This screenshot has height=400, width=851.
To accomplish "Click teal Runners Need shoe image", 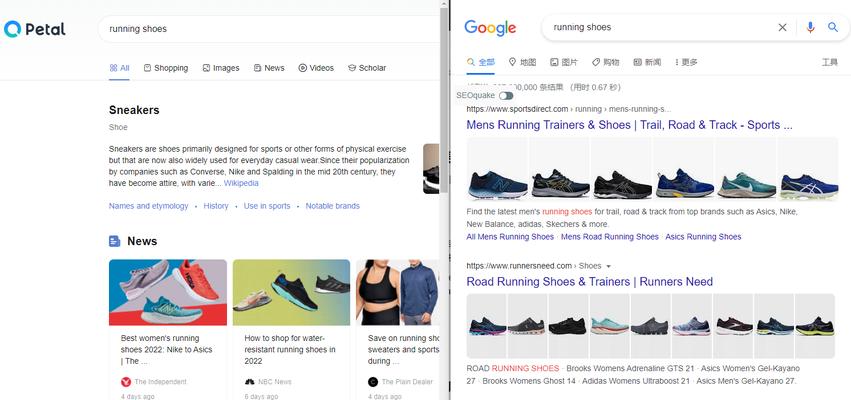I will (x=609, y=326).
